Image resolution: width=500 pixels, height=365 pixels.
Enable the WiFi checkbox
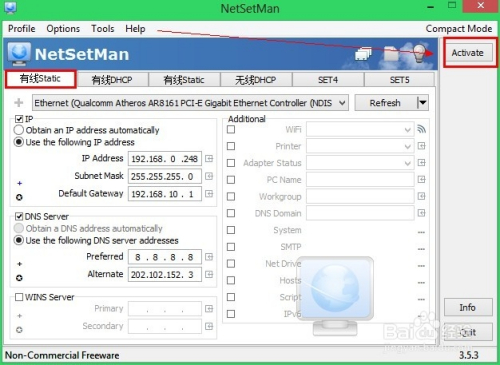click(x=231, y=129)
